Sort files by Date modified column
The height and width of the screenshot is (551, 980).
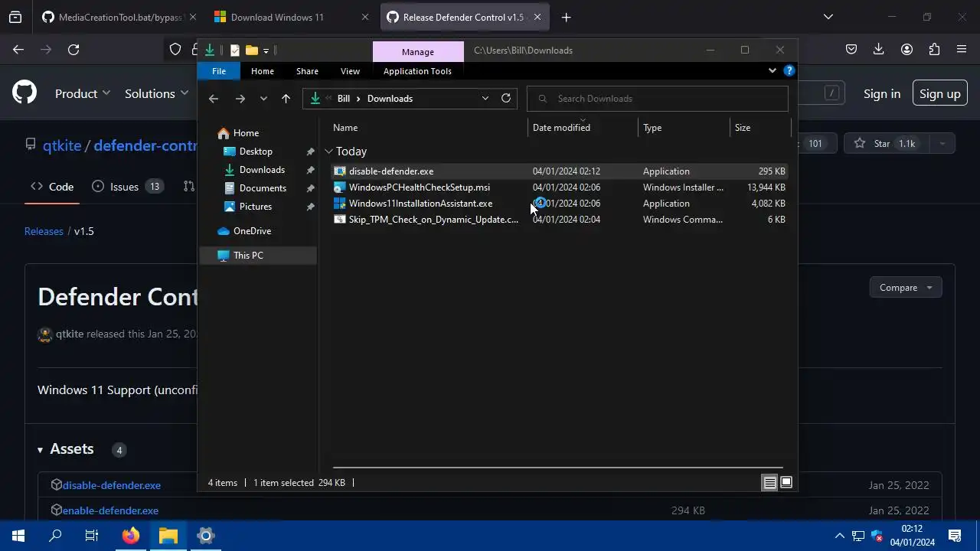pos(583,128)
